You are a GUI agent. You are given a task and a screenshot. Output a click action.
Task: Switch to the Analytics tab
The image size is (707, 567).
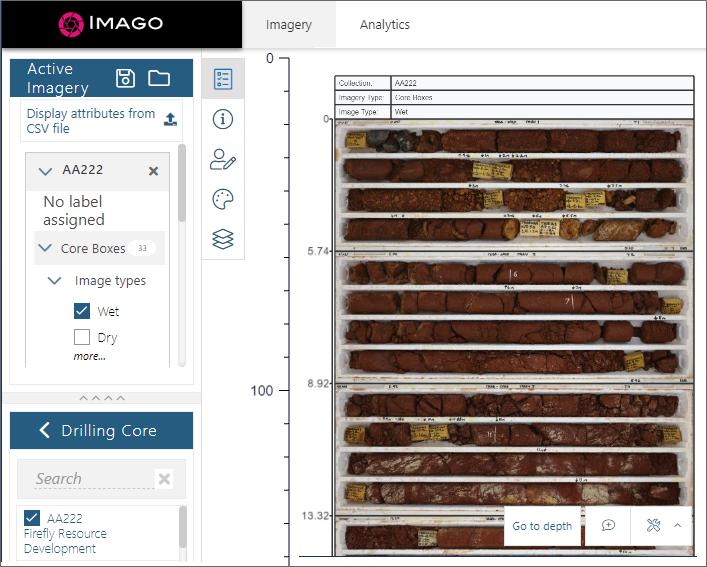384,25
